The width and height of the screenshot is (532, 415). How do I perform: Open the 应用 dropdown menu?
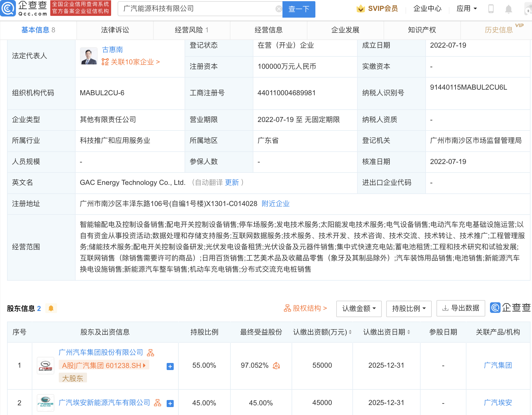pyautogui.click(x=466, y=9)
